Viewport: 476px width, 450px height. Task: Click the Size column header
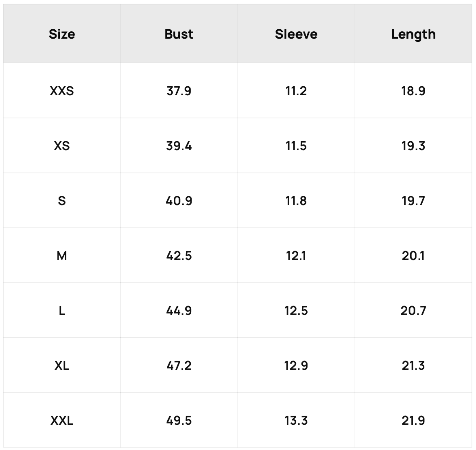(62, 34)
